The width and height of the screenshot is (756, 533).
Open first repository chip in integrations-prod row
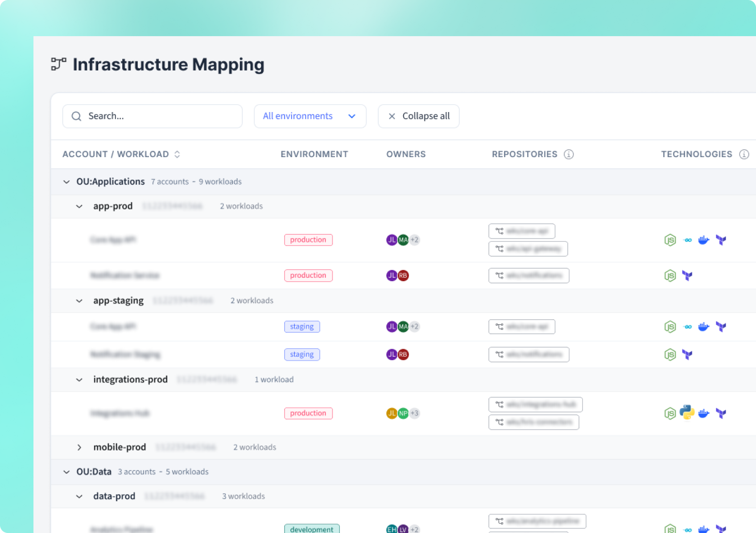536,405
